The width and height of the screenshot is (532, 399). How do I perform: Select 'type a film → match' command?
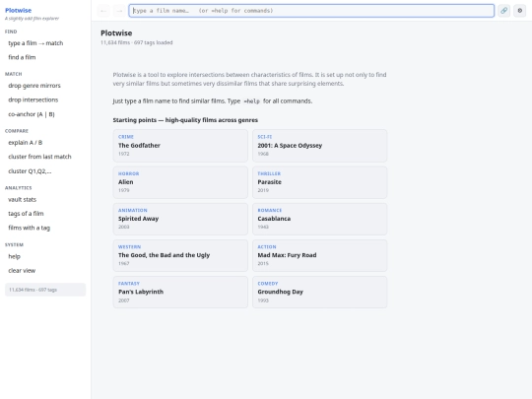45,43
